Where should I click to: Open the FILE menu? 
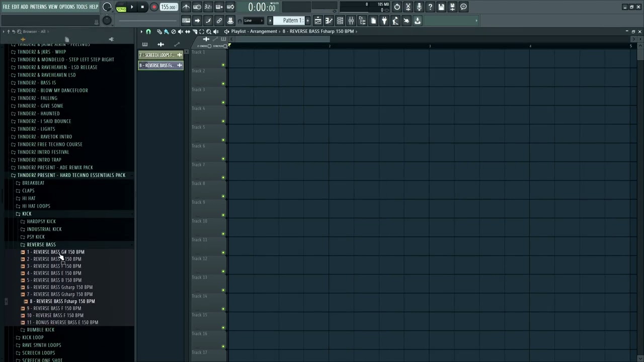tap(6, 7)
